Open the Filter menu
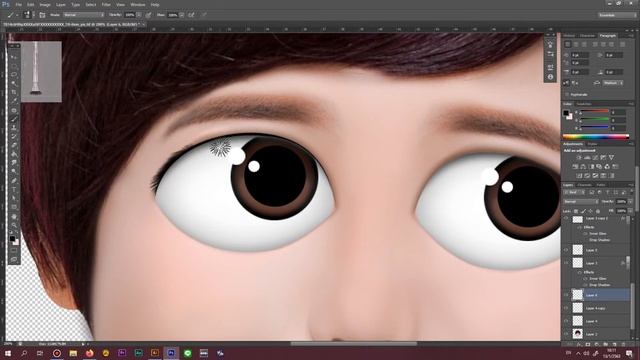Viewport: 640px width, 360px height. pyautogui.click(x=106, y=5)
